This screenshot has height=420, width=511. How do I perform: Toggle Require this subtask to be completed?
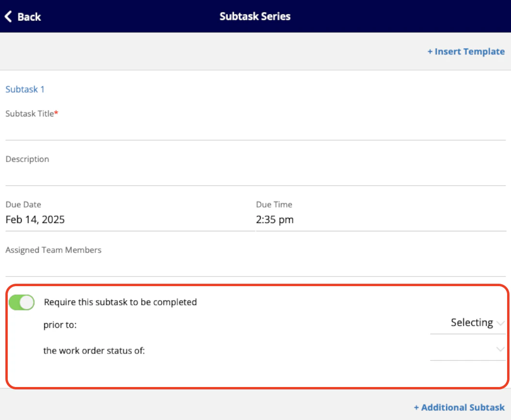pyautogui.click(x=21, y=302)
